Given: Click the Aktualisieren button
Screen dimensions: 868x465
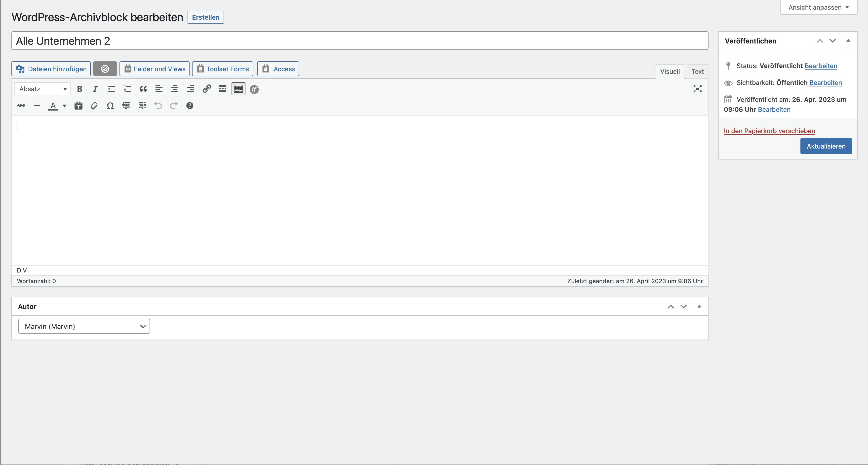Looking at the screenshot, I should pos(826,146).
